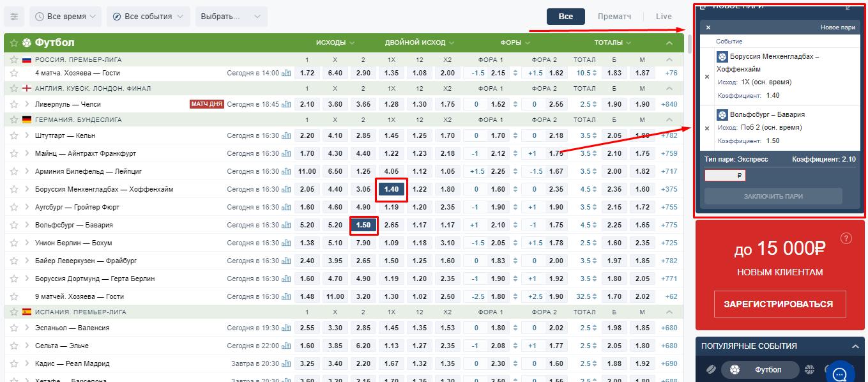Open stats chart icon for Унион Берлин — Бохум
This screenshot has height=382, width=868.
click(x=286, y=243)
